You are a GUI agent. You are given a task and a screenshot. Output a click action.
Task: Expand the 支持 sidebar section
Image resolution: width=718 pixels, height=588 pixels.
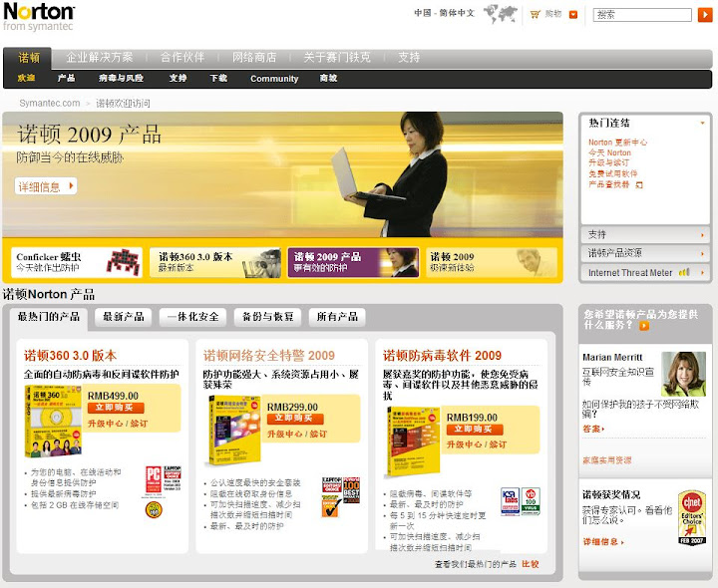[x=645, y=235]
